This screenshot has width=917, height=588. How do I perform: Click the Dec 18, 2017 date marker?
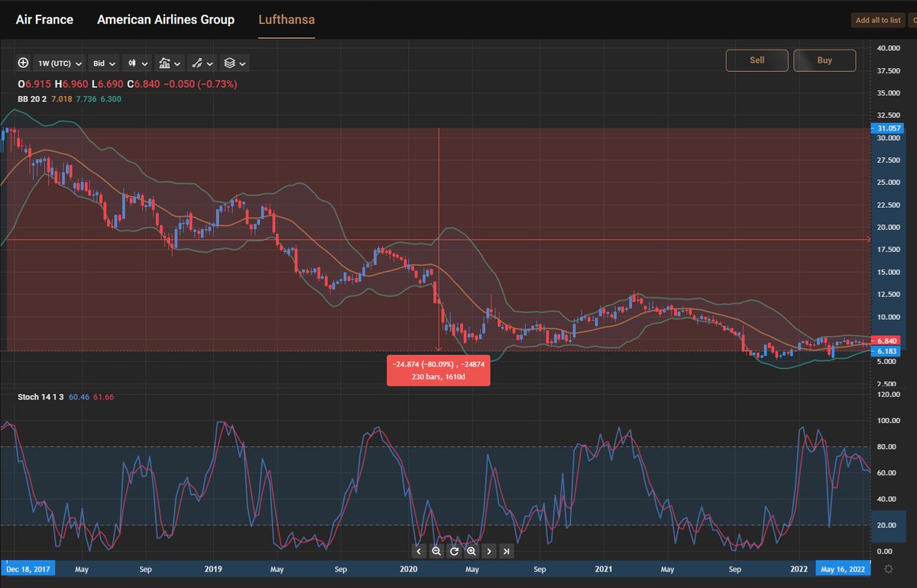[28, 569]
